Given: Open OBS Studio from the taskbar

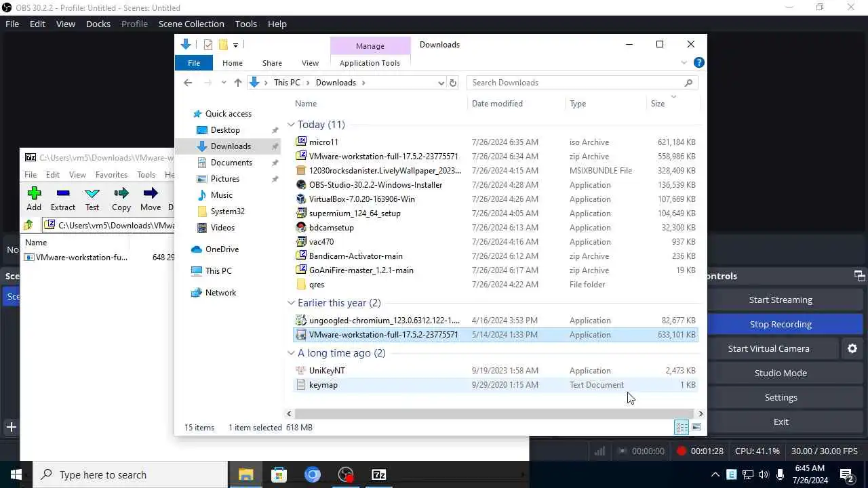Looking at the screenshot, I should [x=346, y=474].
